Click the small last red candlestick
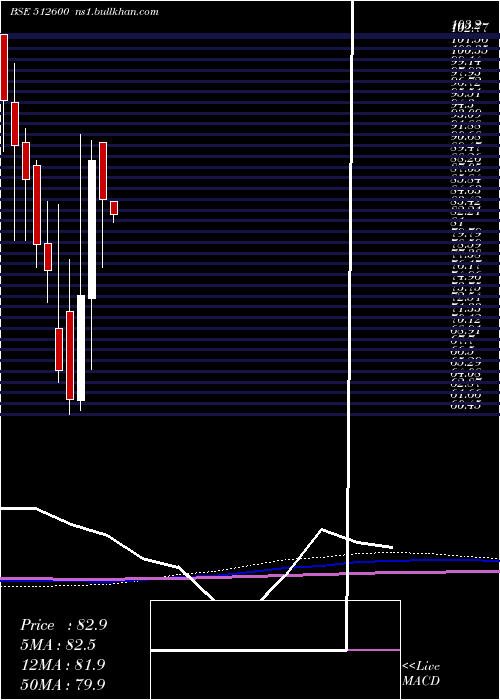The image size is (500, 700). pyautogui.click(x=114, y=208)
